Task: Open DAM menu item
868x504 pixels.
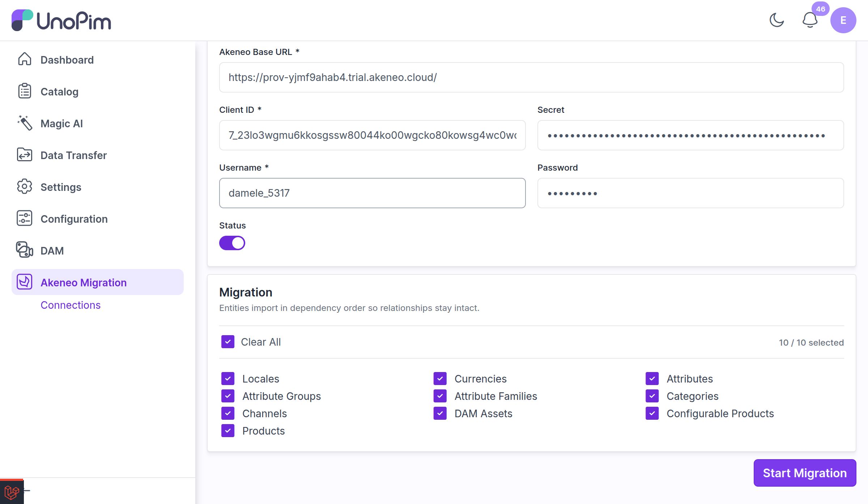Action: pos(98,251)
